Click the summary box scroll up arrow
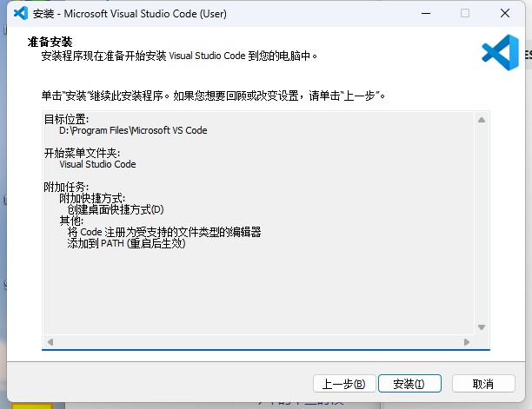The width and height of the screenshot is (532, 409). pos(482,120)
